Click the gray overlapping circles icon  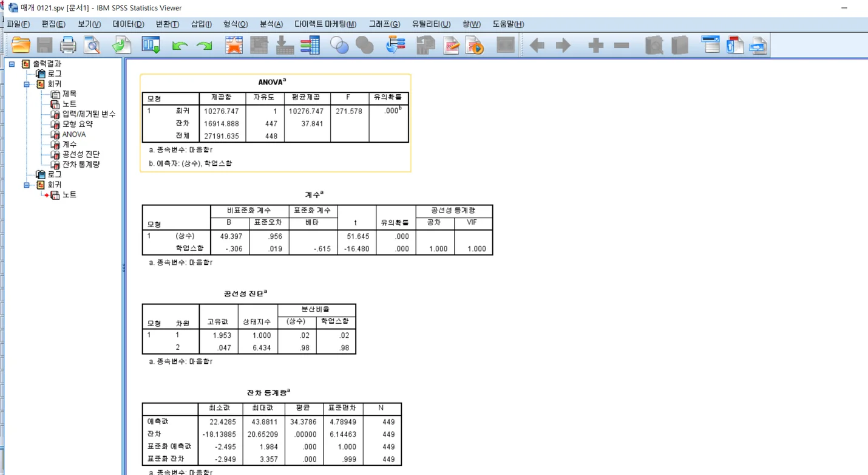(364, 45)
